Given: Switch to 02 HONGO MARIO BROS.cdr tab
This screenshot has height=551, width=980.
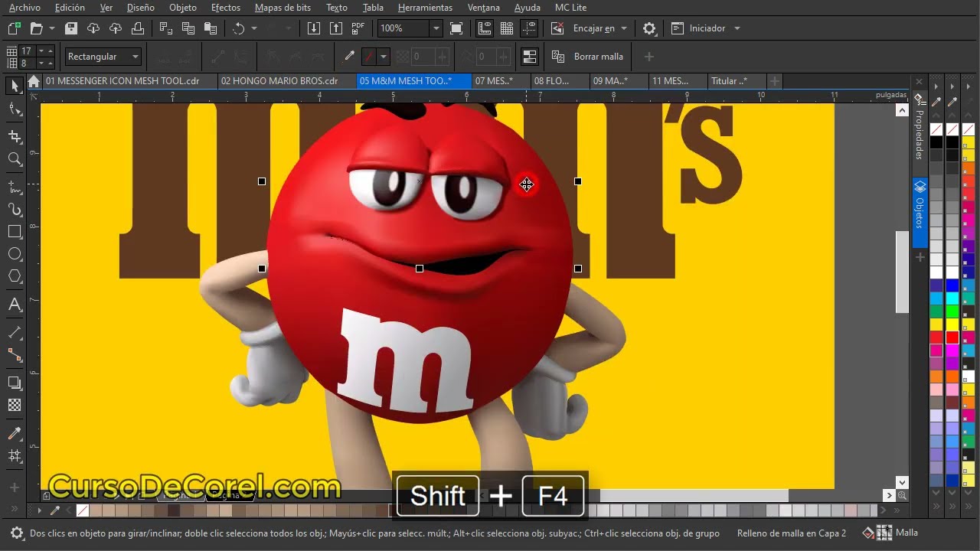Looking at the screenshot, I should (x=286, y=80).
